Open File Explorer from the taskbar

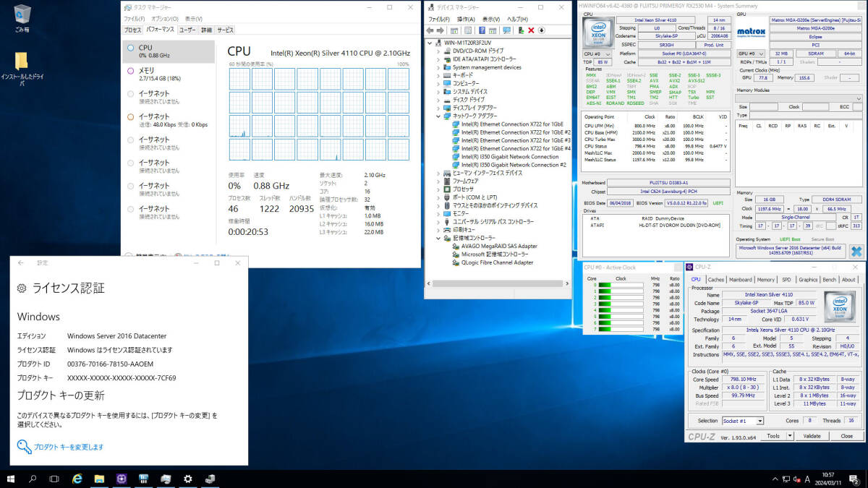(x=99, y=479)
